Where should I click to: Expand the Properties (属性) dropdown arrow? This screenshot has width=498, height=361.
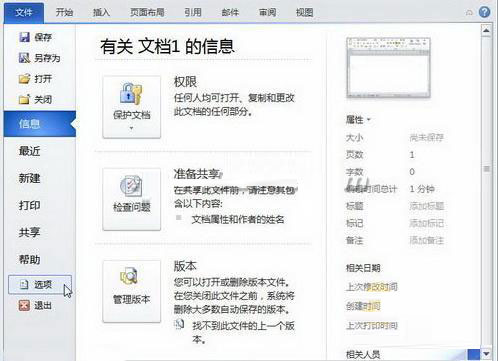[369, 120]
